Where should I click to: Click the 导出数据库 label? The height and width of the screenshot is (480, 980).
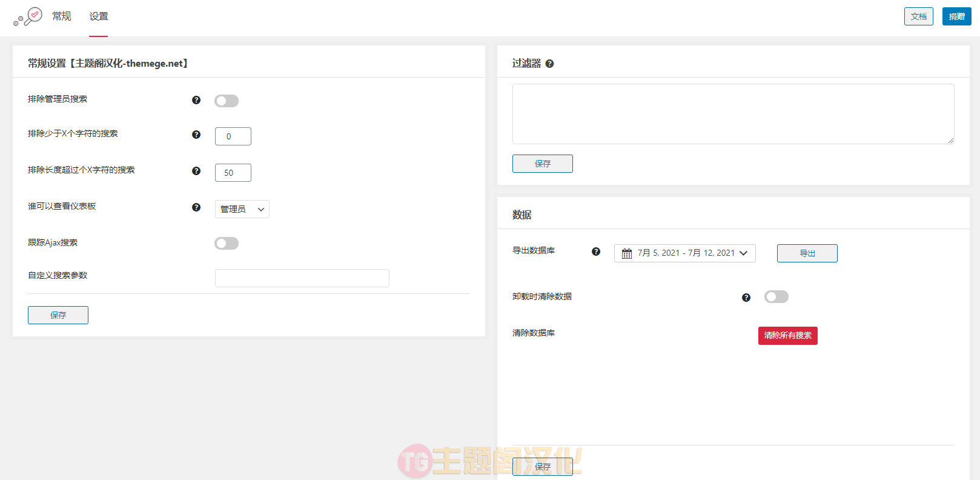pyautogui.click(x=534, y=250)
